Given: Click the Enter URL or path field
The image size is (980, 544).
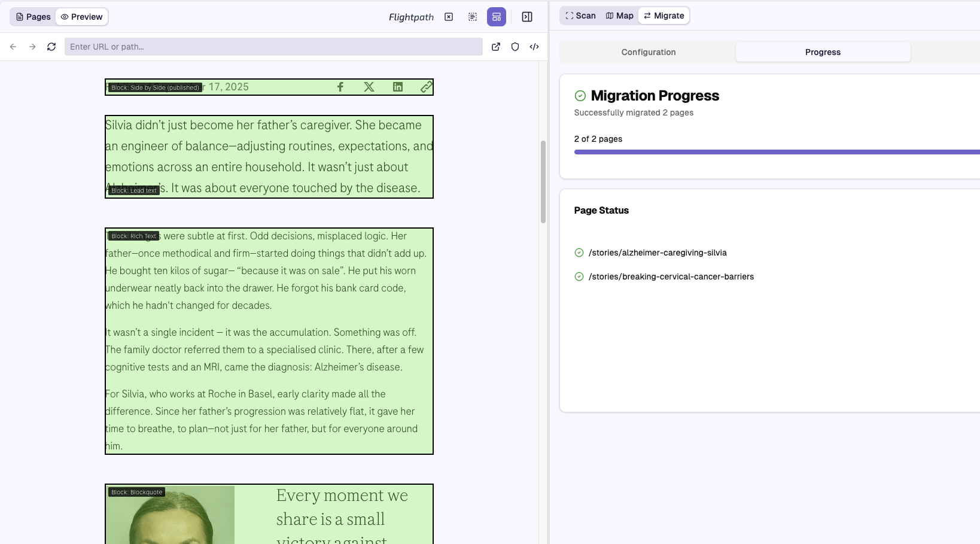Looking at the screenshot, I should point(273,47).
